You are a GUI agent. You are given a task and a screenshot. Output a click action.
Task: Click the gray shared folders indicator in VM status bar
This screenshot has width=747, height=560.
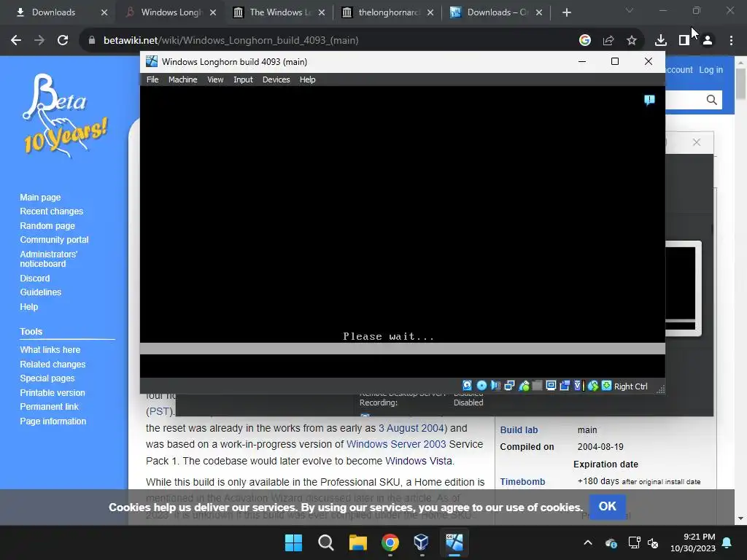(x=538, y=386)
